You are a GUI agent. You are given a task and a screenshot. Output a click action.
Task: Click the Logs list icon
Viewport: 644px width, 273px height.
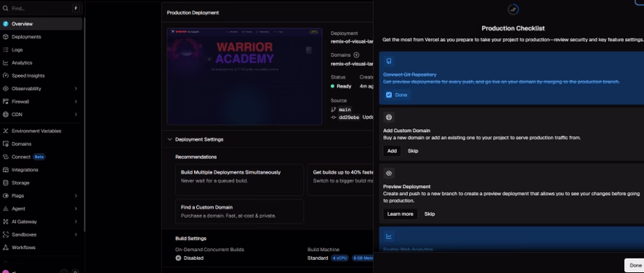(x=5, y=49)
